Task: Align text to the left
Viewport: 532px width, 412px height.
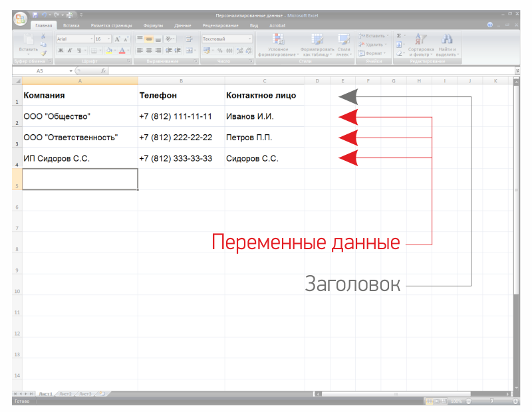Action: click(140, 51)
